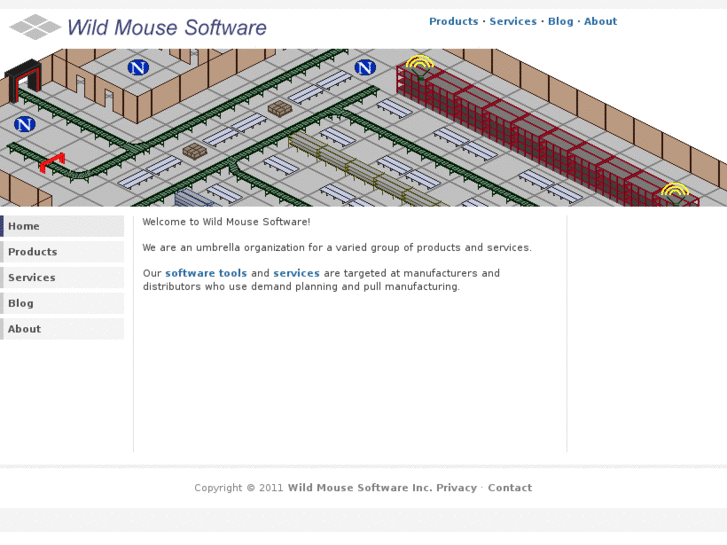Select Products in the left sidebar
This screenshot has width=727, height=545.
click(62, 252)
